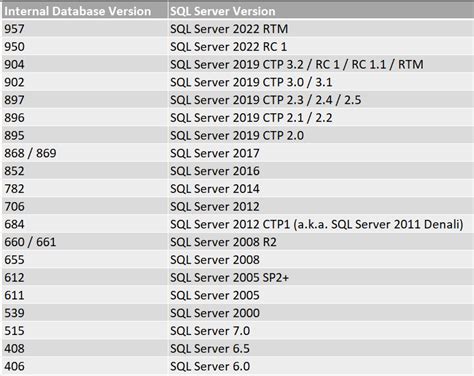Select the cell with version 852
The width and height of the screenshot is (474, 376).
tap(85, 171)
